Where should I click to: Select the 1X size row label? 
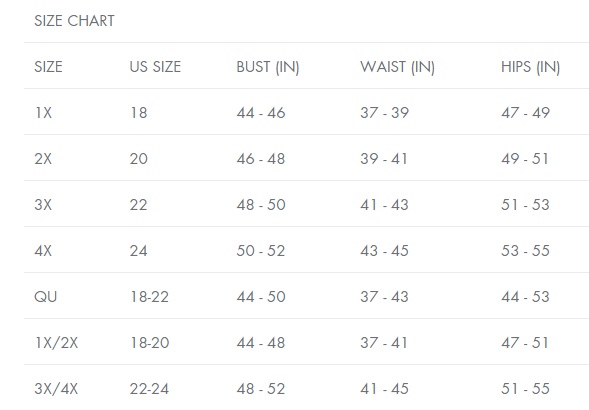point(43,113)
